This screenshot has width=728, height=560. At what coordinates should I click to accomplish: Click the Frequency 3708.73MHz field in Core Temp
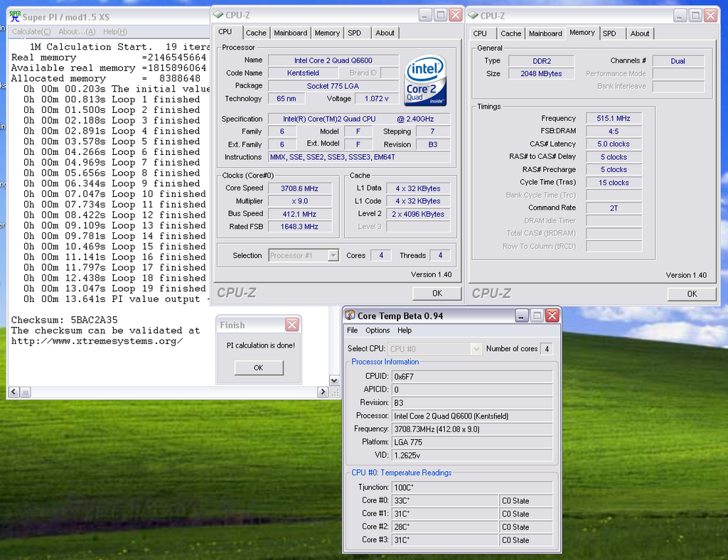point(472,429)
